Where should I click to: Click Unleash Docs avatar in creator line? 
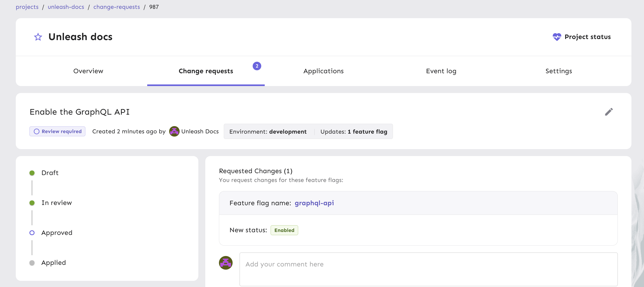pyautogui.click(x=174, y=131)
